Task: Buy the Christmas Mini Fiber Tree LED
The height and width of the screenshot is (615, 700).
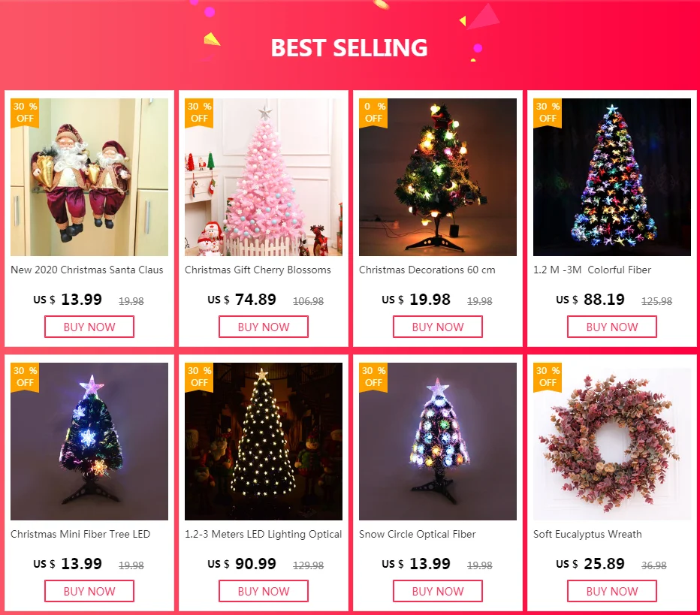Action: [x=89, y=591]
